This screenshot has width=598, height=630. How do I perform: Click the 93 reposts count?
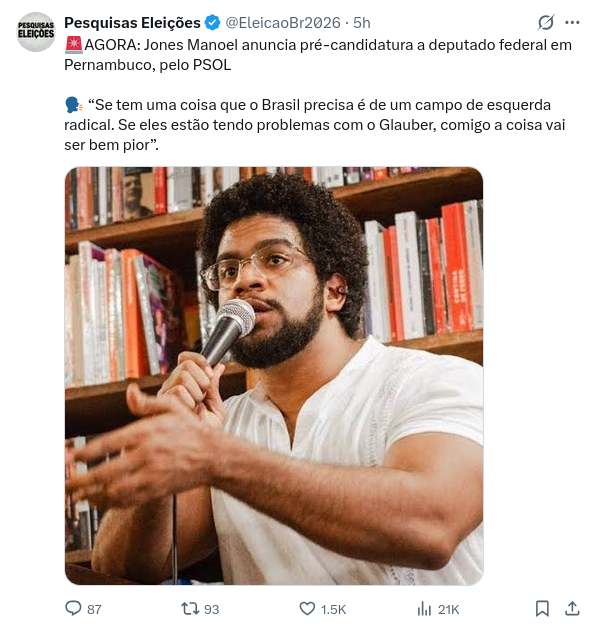click(x=211, y=610)
